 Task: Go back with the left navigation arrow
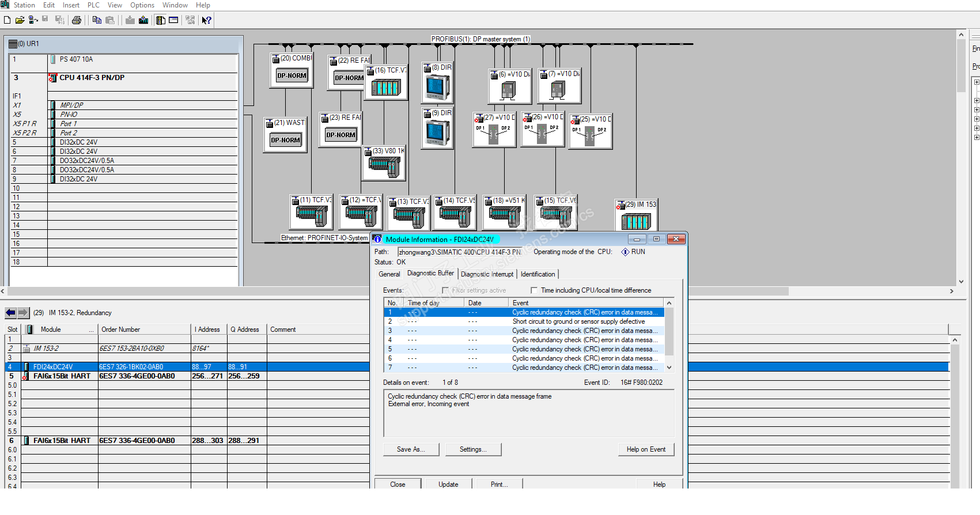tap(10, 313)
